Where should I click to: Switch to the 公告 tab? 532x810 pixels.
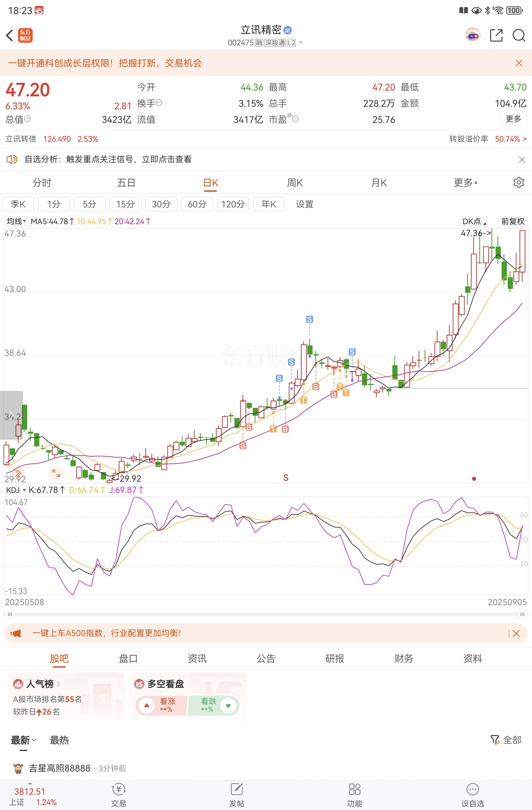(266, 658)
